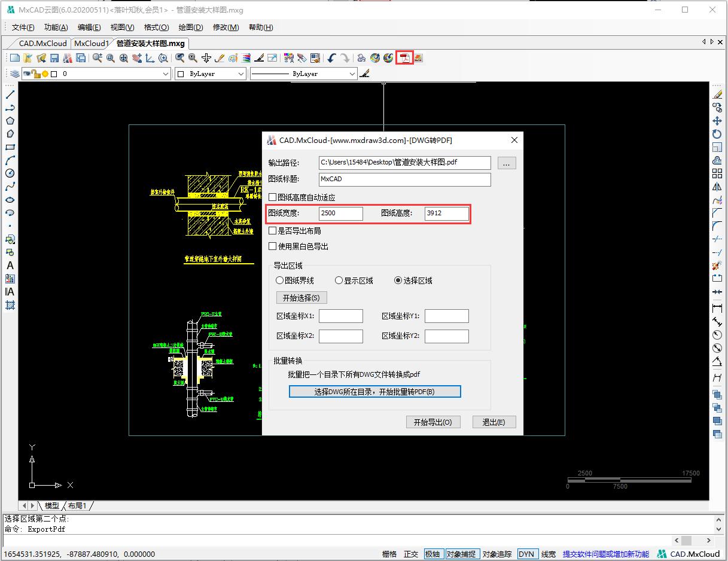Image resolution: width=728 pixels, height=561 pixels.
Task: Expand the color ByLayer dropdown
Action: (x=242, y=74)
